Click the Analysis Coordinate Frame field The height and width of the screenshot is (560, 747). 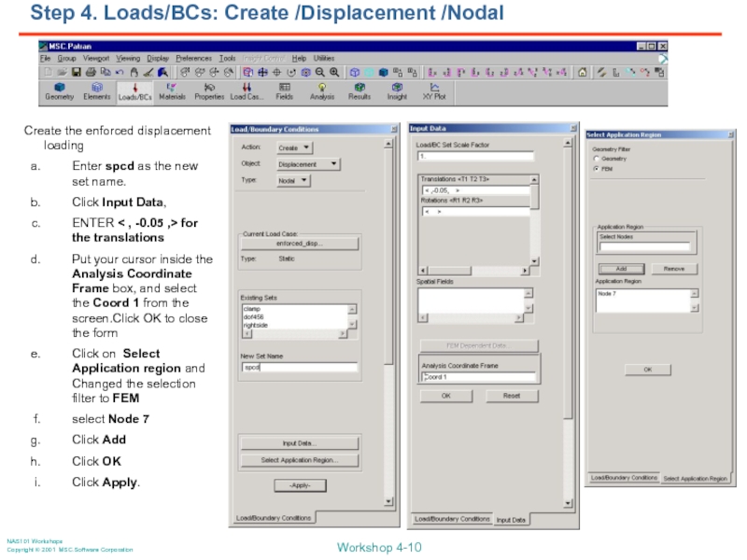pyautogui.click(x=477, y=377)
